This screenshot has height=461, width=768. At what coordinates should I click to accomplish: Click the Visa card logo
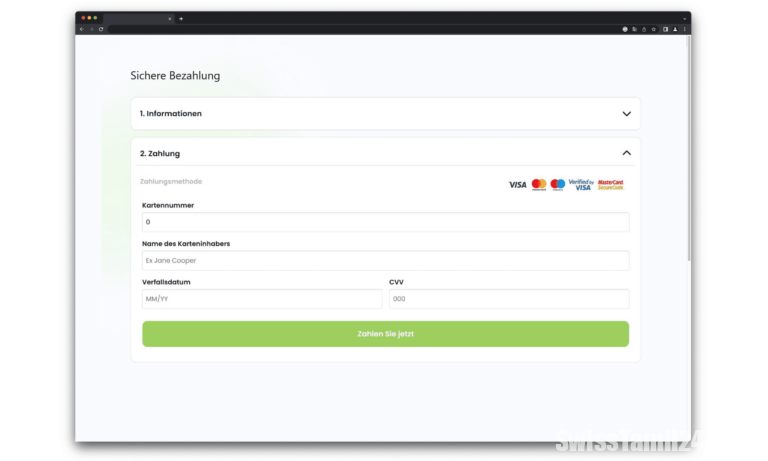click(517, 185)
